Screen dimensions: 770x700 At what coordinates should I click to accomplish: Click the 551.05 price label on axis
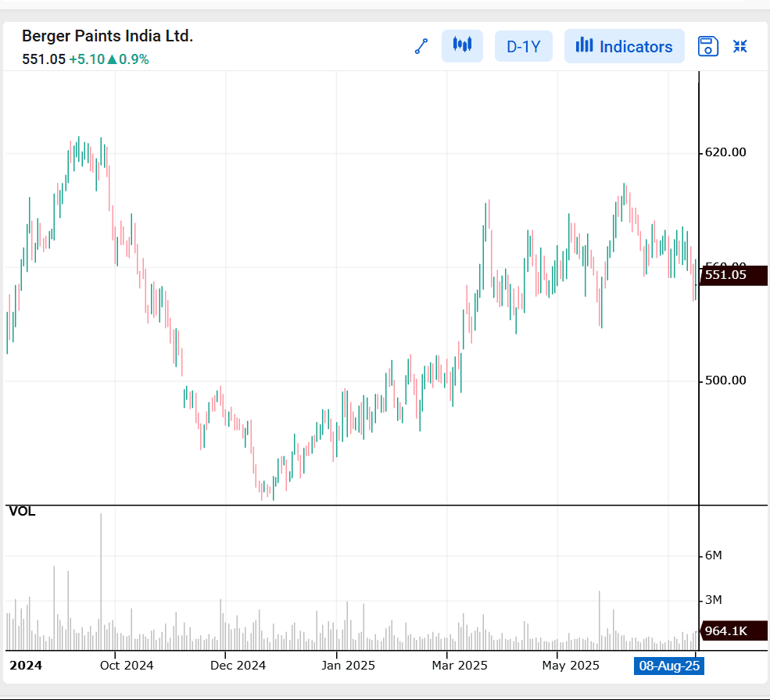[x=734, y=275]
